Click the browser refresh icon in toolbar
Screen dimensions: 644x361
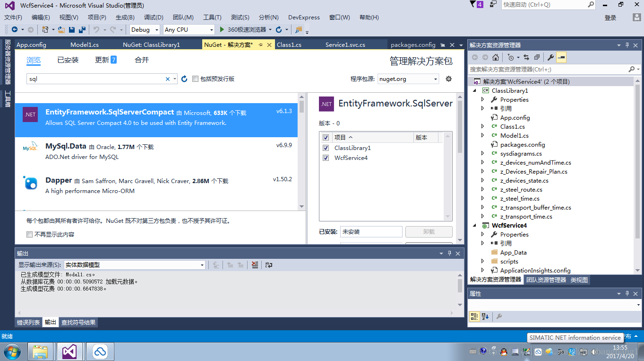[279, 29]
